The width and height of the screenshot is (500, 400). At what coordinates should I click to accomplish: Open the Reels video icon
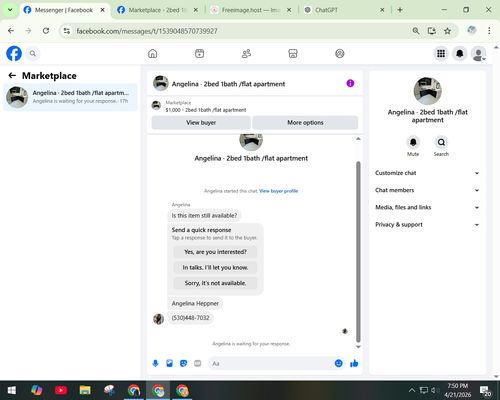199,53
